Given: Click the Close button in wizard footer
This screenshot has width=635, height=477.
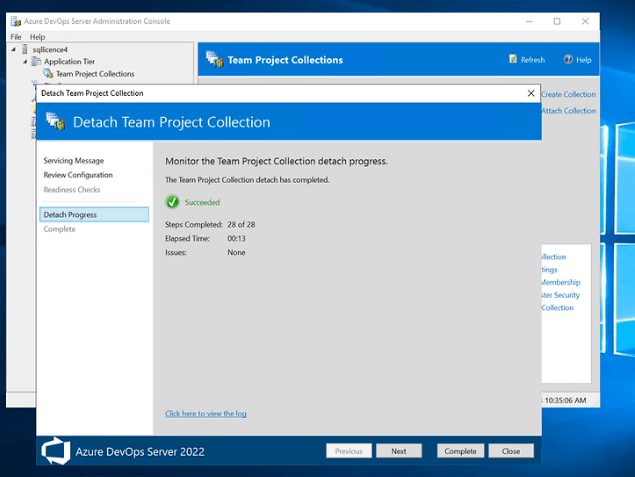Looking at the screenshot, I should [x=511, y=451].
